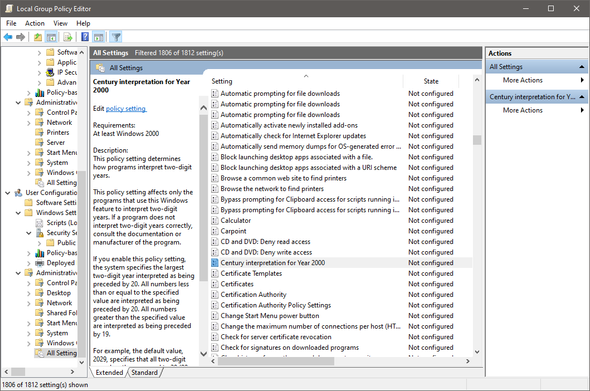Click the Server folder icon in tree
The width and height of the screenshot is (590, 391).
(x=40, y=143)
